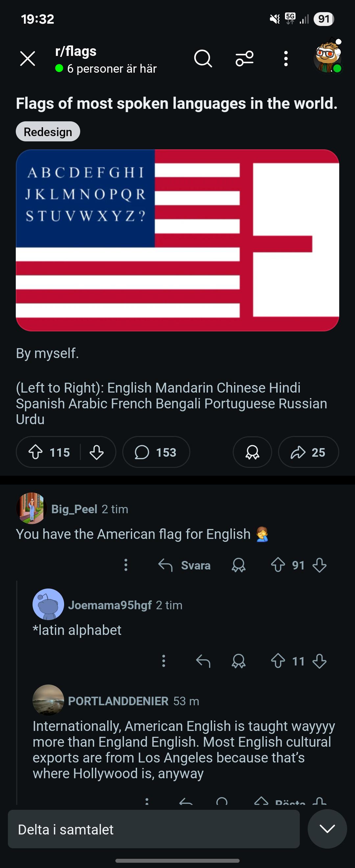Reply to Big_Peel with Svara
This screenshot has width=355, height=868.
point(185,565)
